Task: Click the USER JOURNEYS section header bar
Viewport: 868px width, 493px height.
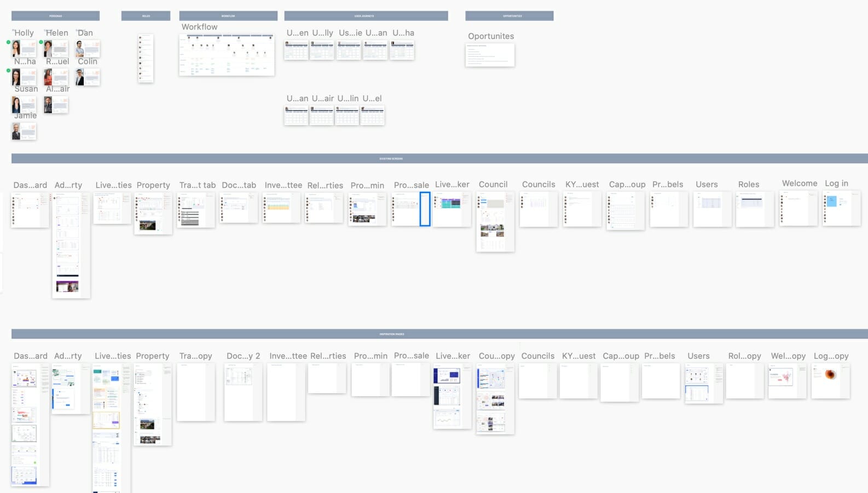Action: (x=366, y=16)
